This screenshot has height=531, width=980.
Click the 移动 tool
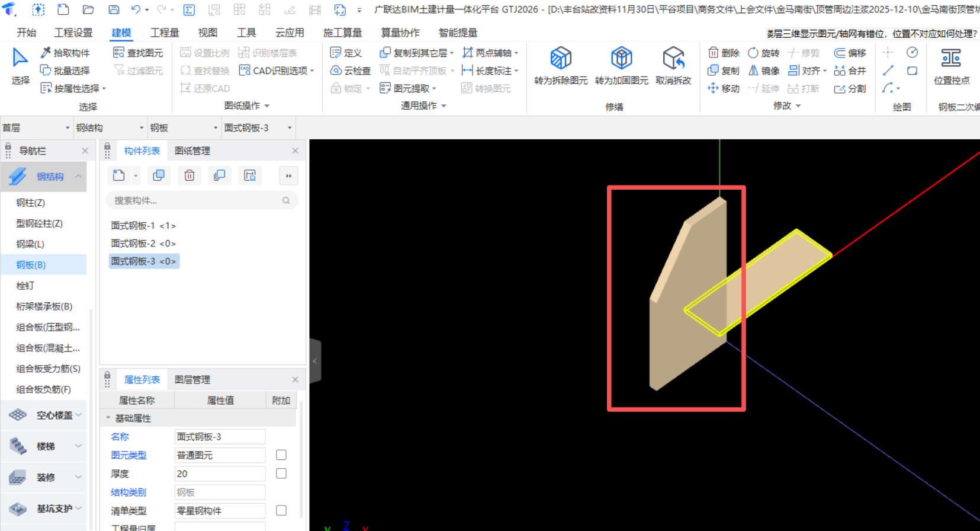click(724, 88)
